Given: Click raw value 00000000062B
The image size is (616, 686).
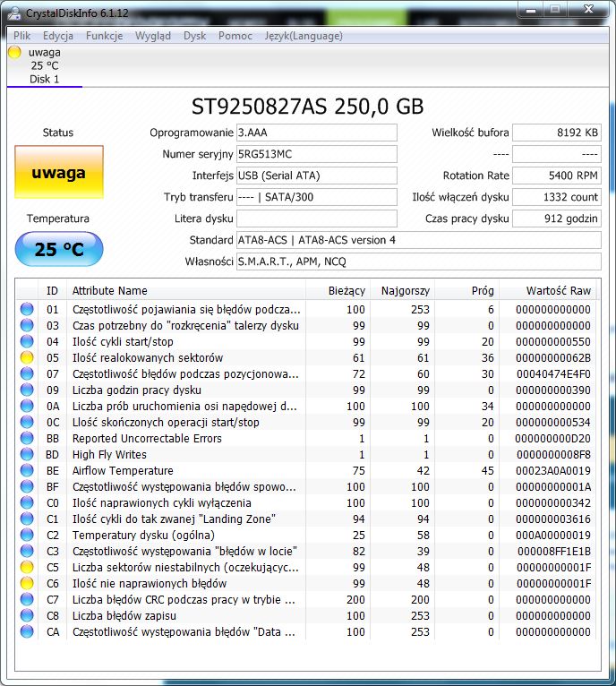Looking at the screenshot, I should point(553,358).
